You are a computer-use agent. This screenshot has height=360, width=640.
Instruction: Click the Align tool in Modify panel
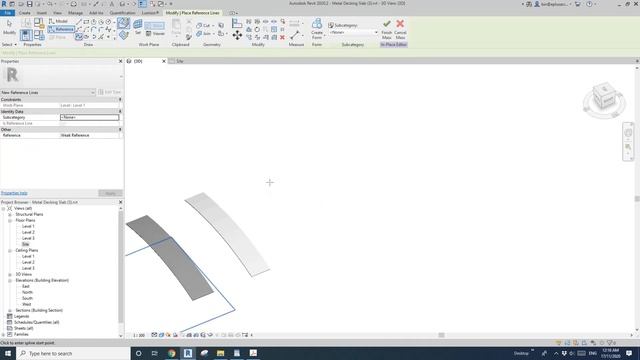237,23
